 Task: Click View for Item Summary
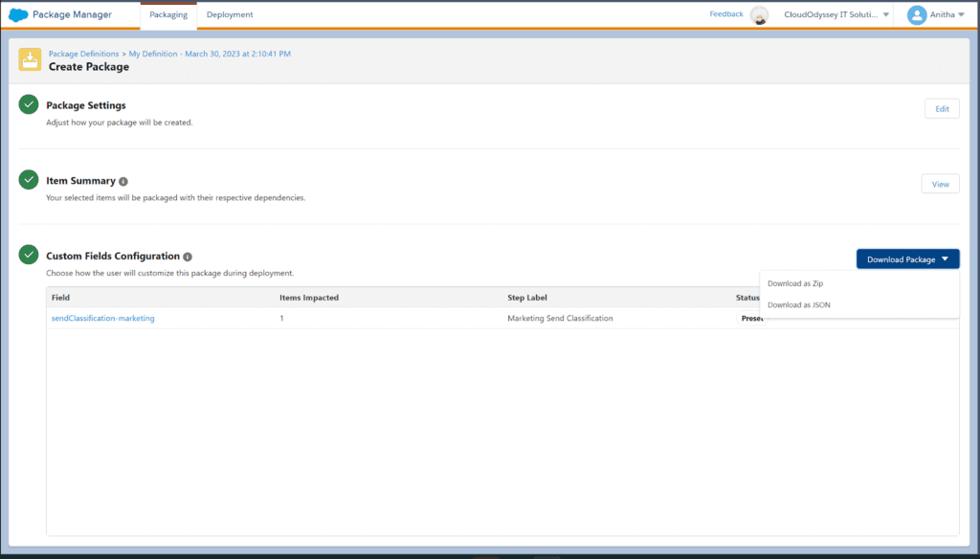click(940, 184)
